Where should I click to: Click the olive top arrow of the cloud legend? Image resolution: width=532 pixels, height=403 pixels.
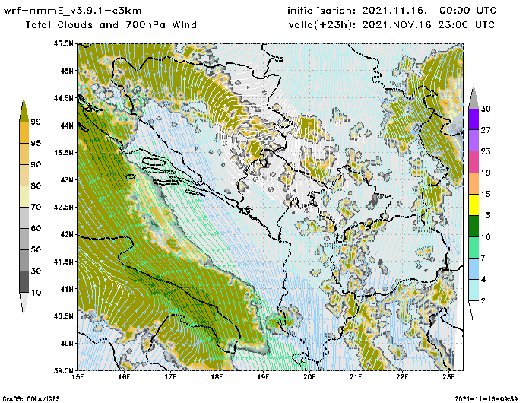tap(24, 112)
